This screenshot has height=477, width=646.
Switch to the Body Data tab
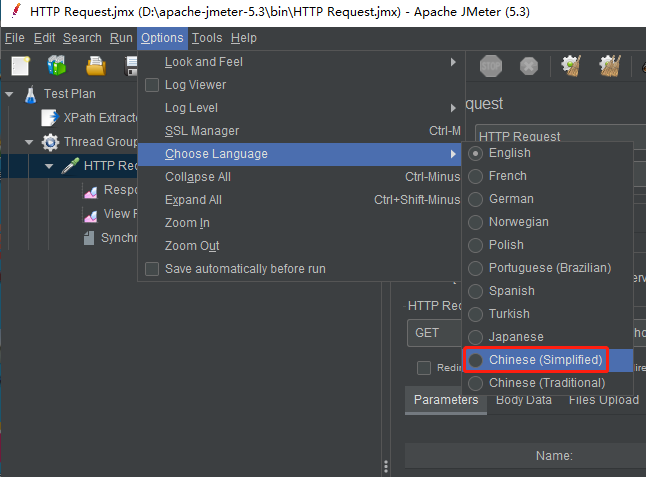point(524,400)
